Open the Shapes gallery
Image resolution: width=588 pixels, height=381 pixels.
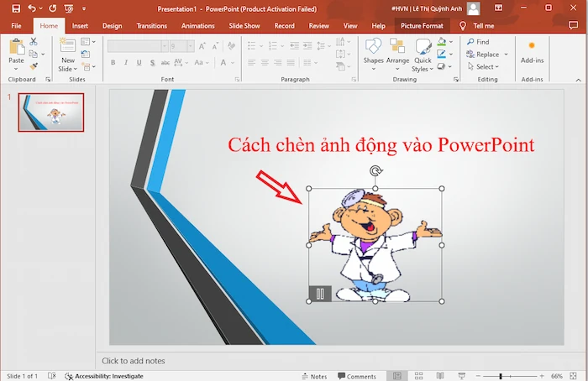point(373,55)
